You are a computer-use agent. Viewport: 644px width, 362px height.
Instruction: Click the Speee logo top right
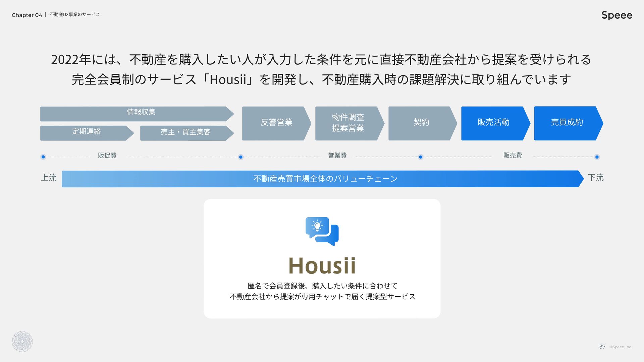pyautogui.click(x=616, y=15)
